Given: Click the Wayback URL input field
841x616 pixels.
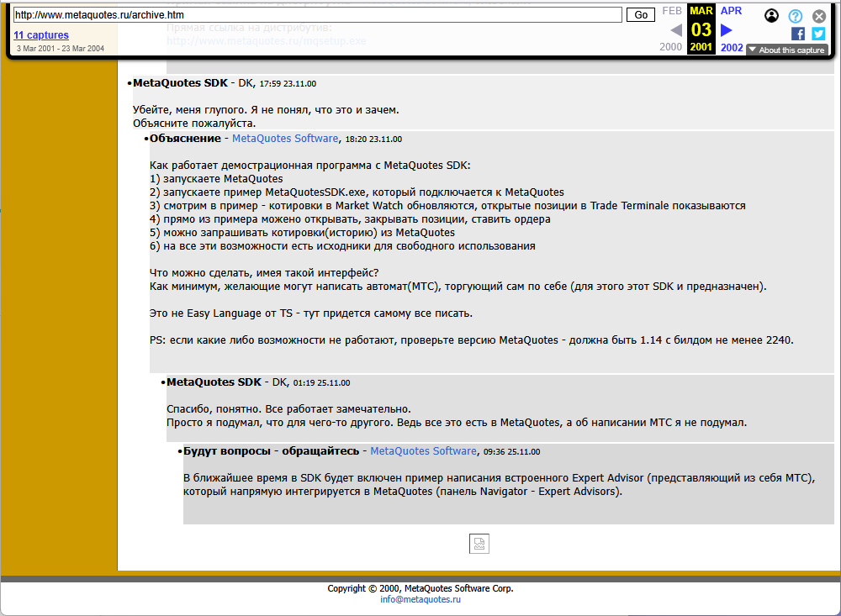Looking at the screenshot, I should coord(318,15).
